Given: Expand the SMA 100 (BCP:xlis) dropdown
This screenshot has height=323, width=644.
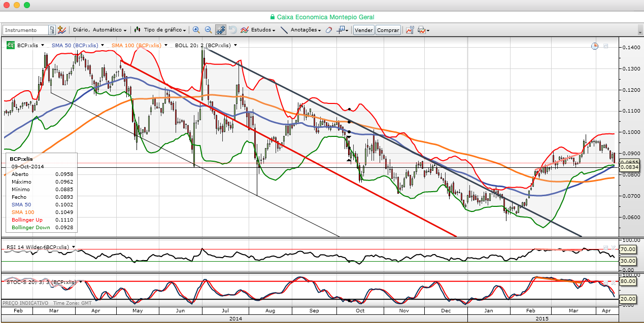Looking at the screenshot, I should pyautogui.click(x=166, y=45).
